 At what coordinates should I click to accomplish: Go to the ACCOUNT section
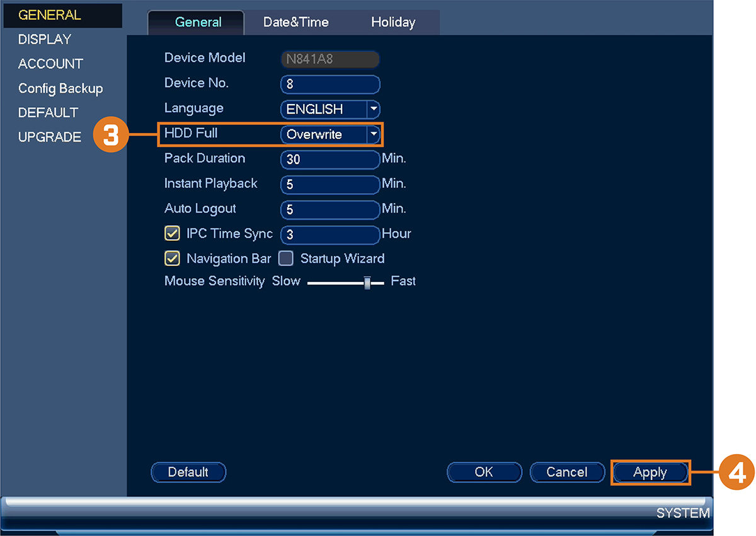point(50,64)
